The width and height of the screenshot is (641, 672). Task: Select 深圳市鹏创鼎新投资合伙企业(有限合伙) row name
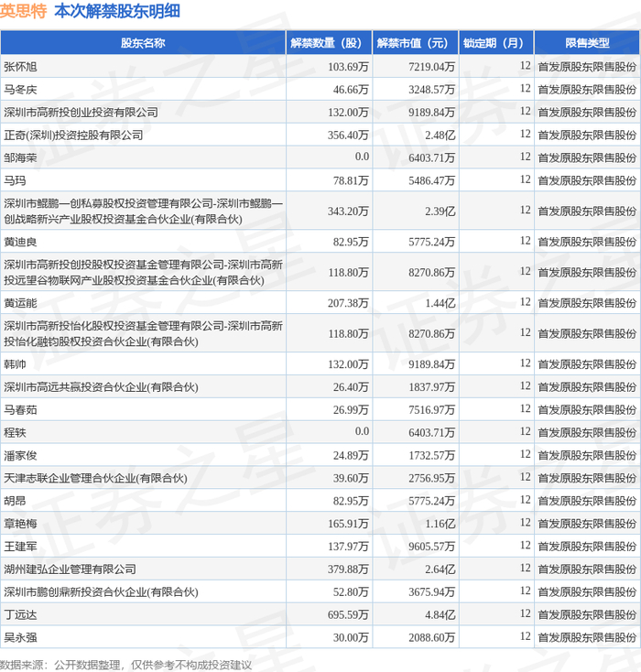coord(102,591)
